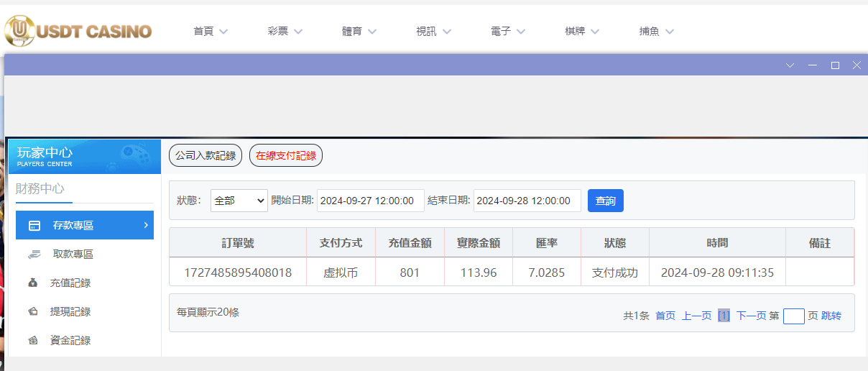Image resolution: width=868 pixels, height=371 pixels.
Task: Click the recharge records money bag icon
Action: (x=33, y=283)
